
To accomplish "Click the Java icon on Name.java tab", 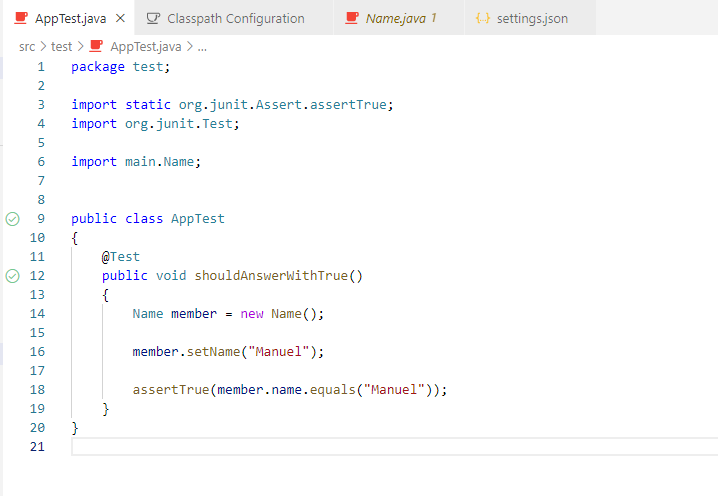I will point(351,19).
